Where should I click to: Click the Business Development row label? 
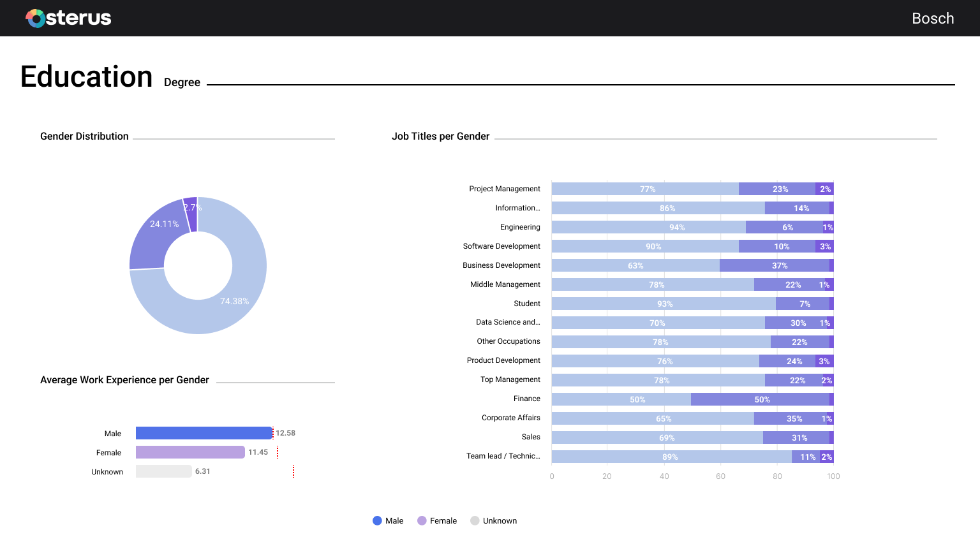point(501,265)
